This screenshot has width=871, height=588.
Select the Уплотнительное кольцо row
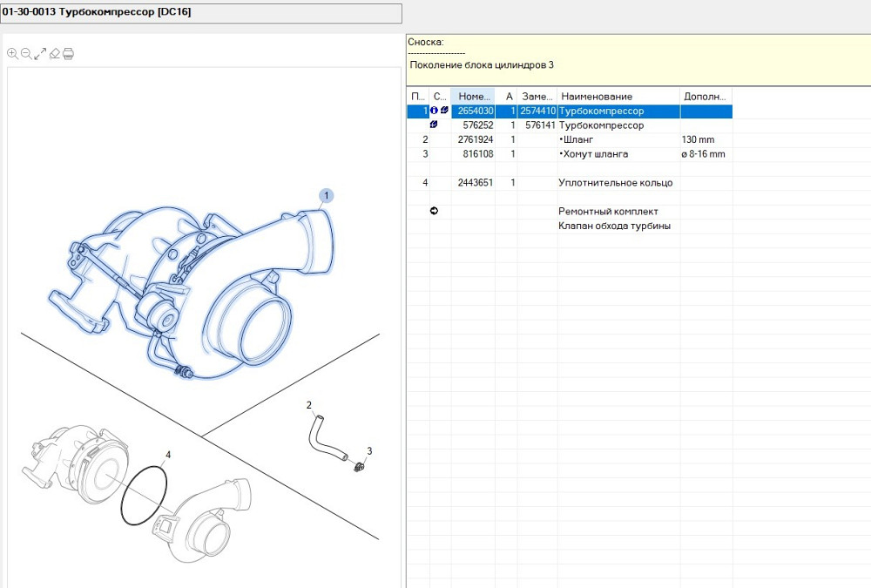click(x=615, y=183)
